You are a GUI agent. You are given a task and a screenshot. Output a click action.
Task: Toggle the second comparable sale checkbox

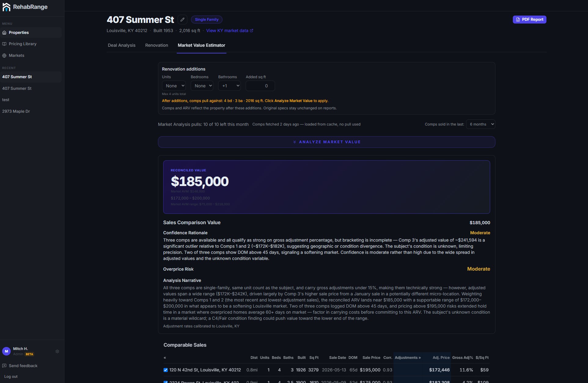coord(166,382)
